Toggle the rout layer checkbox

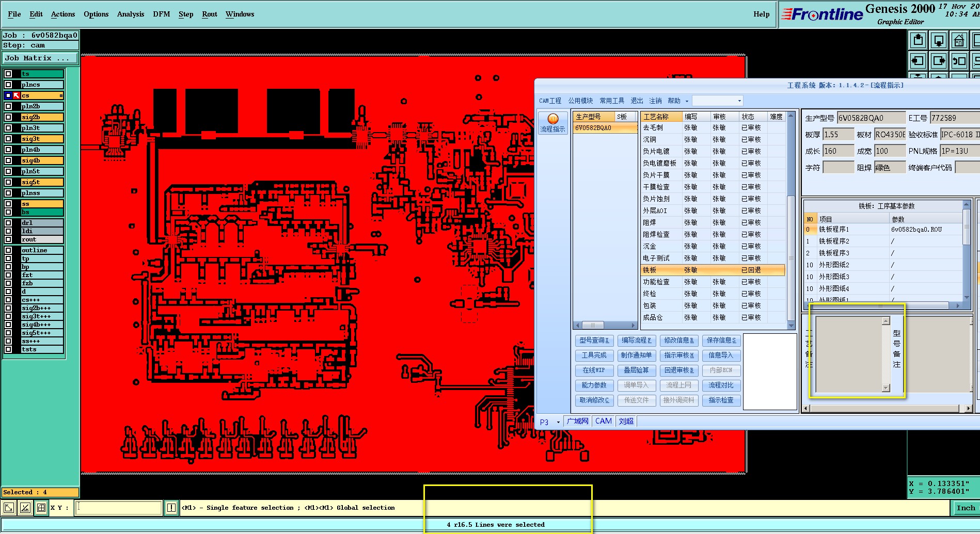point(8,239)
